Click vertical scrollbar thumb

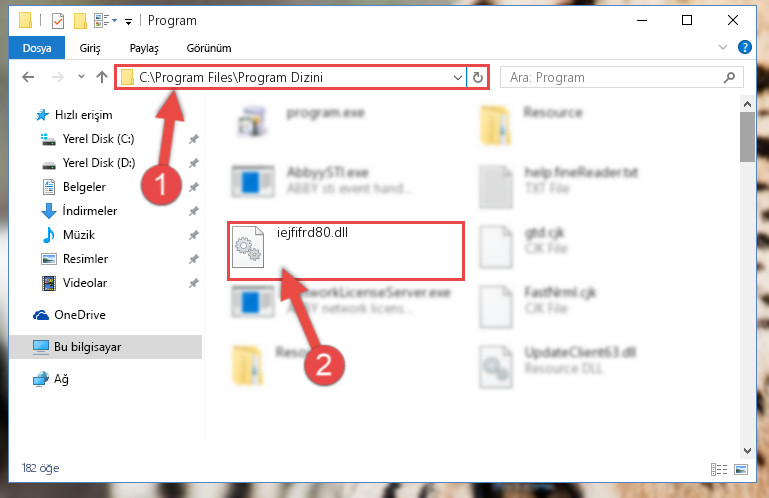pos(747,136)
